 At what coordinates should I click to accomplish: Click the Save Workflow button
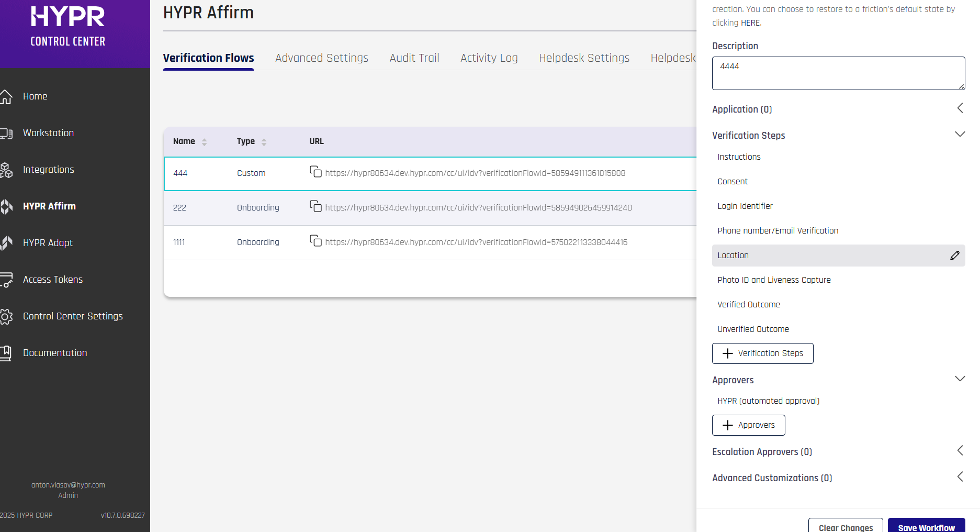(x=926, y=527)
